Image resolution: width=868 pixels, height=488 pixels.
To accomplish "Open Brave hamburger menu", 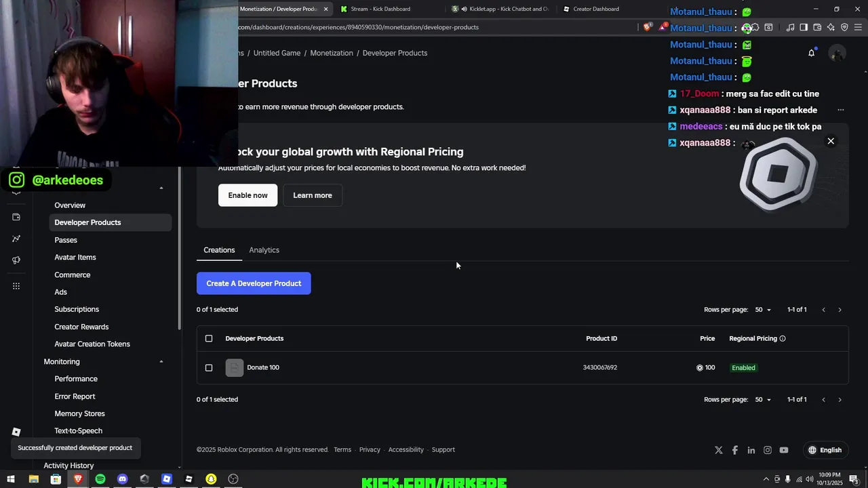I will (859, 27).
